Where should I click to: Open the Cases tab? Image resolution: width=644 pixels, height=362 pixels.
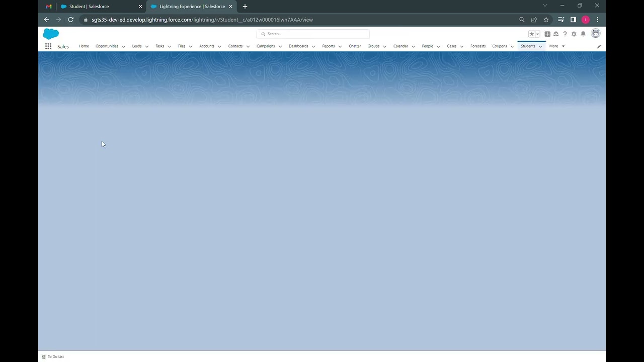452,46
